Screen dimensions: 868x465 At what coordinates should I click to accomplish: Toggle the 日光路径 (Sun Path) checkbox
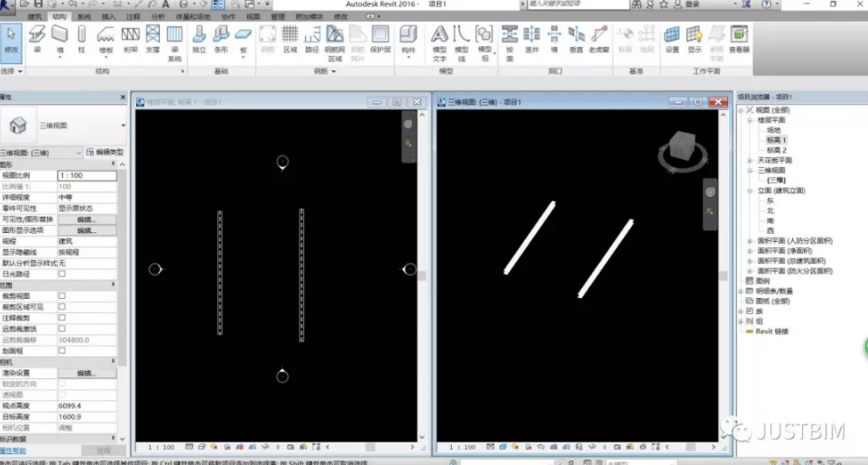(x=62, y=274)
